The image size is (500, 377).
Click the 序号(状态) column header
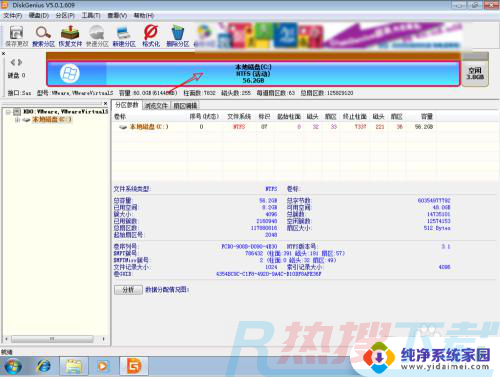204,117
